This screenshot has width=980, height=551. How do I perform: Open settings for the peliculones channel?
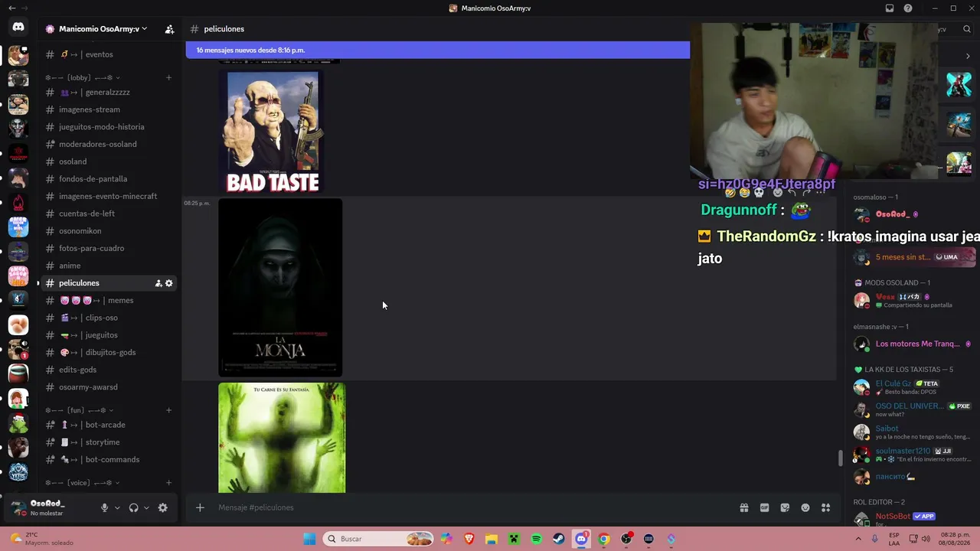(x=169, y=283)
